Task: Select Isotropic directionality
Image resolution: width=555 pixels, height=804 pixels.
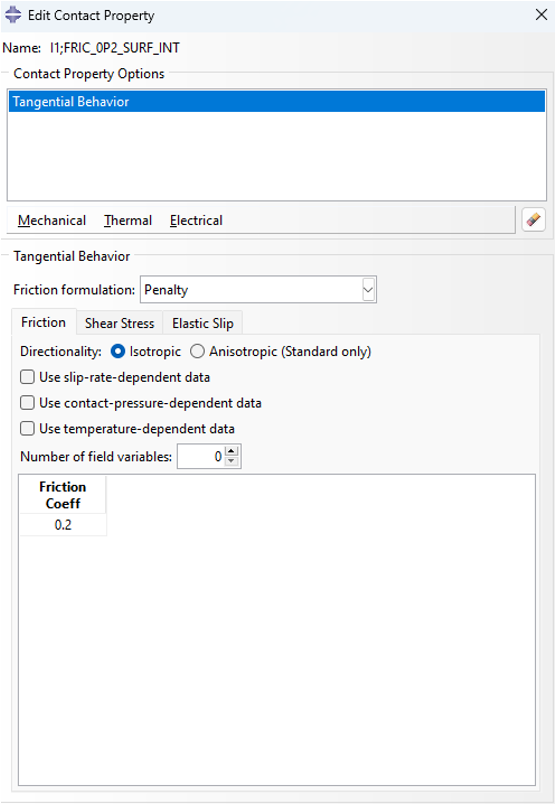Action: click(117, 351)
